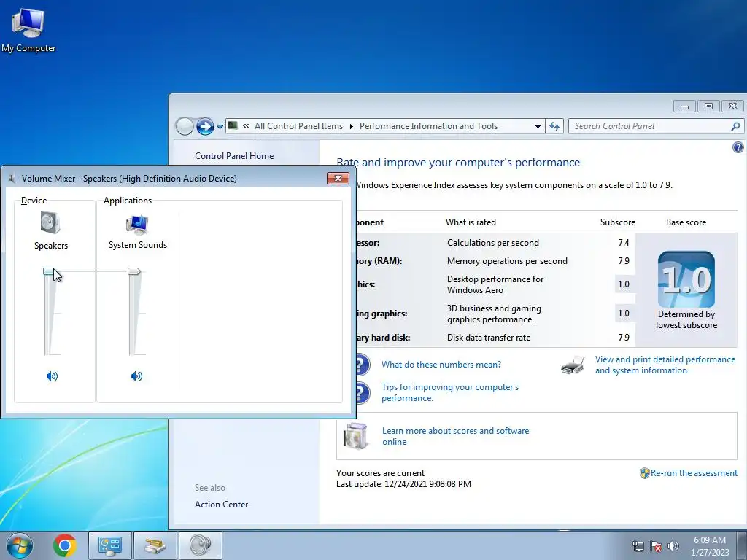This screenshot has height=560, width=747.
Task: Re-run the assessment
Action: pos(694,472)
